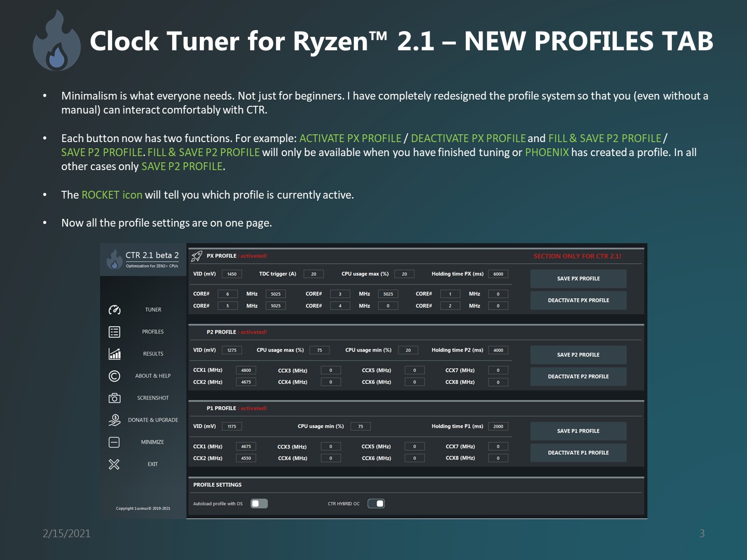Select RESULTS in the sidebar menu
Screen dimensions: 747x560
(153, 354)
